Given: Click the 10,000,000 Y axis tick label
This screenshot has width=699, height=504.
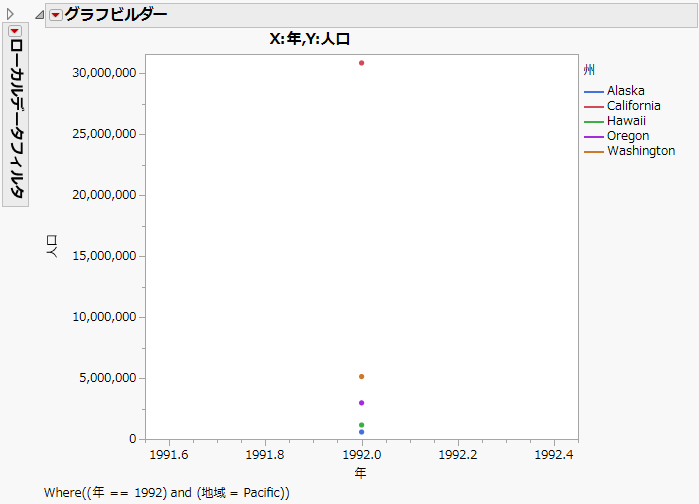Looking at the screenshot, I should pos(104,317).
